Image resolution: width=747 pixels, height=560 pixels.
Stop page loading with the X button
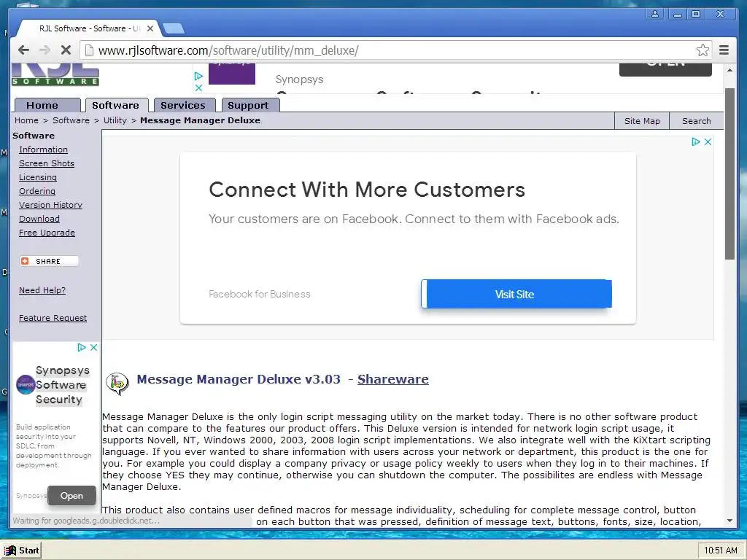pos(66,50)
